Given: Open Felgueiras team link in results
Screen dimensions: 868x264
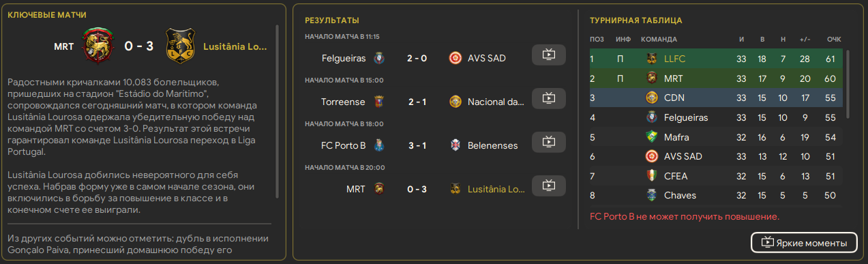Looking at the screenshot, I should [344, 58].
